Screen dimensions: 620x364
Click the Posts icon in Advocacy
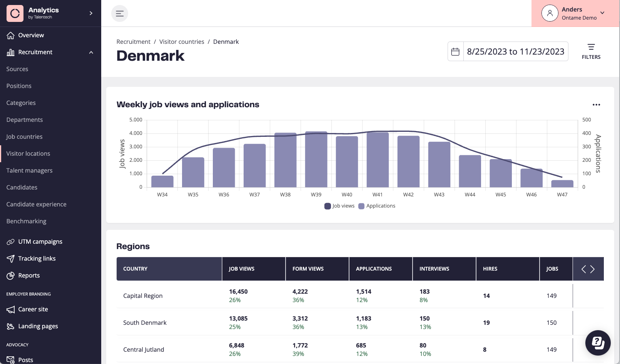tap(11, 360)
